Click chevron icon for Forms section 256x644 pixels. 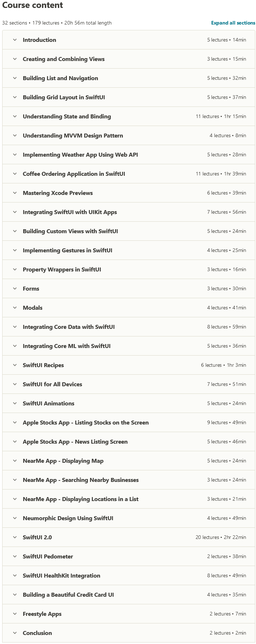15,289
